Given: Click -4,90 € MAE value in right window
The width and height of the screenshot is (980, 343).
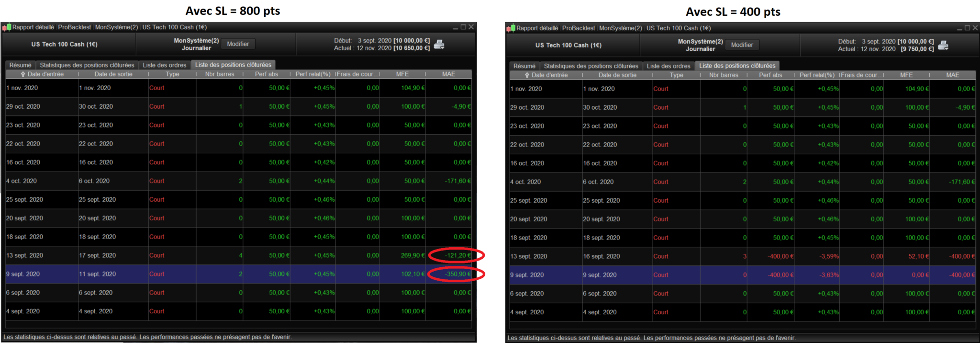Looking at the screenshot, I should pyautogui.click(x=965, y=107).
